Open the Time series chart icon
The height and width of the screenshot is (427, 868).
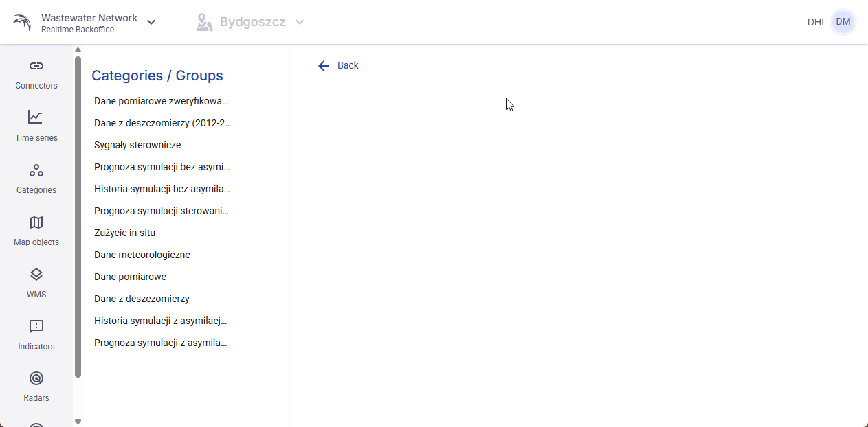tap(36, 117)
